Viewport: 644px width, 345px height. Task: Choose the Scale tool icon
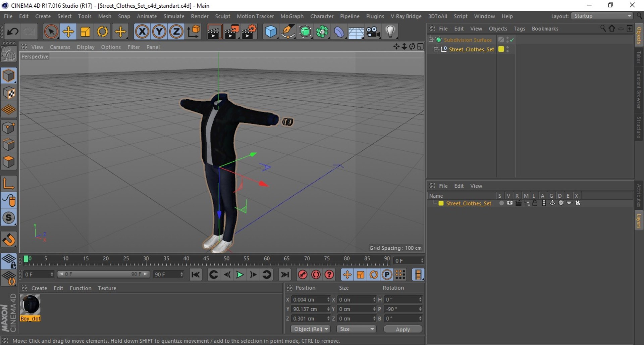pyautogui.click(x=85, y=32)
